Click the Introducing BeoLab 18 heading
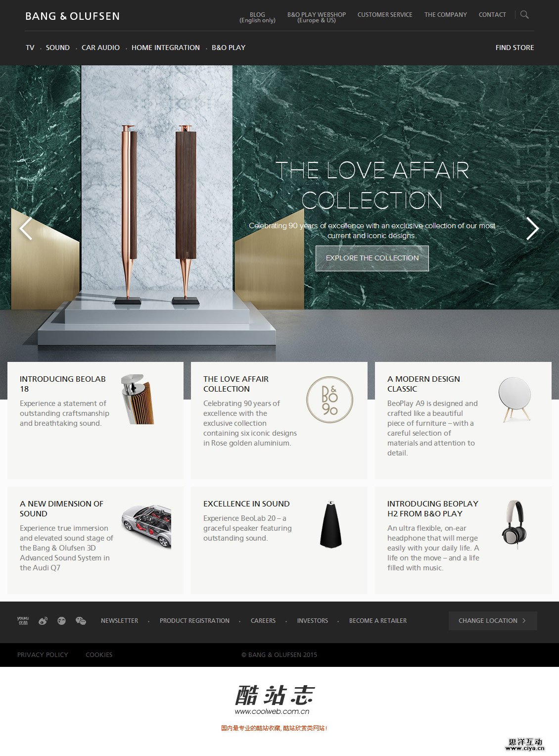 63,384
